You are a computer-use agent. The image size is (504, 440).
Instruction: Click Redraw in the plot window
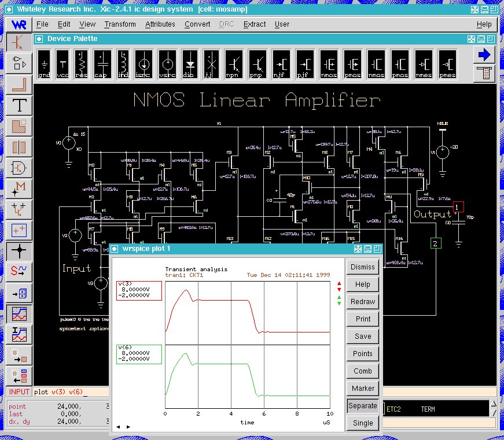(363, 302)
